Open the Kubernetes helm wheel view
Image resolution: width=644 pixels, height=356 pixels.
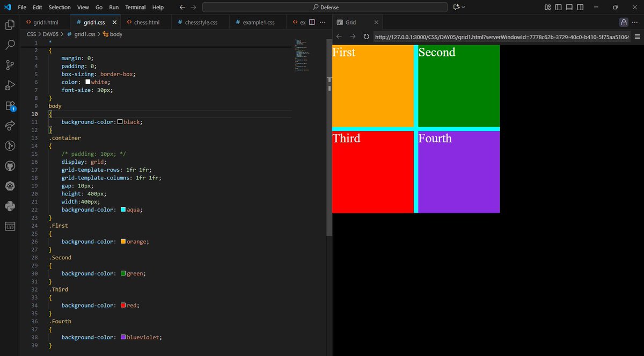pos(10,186)
